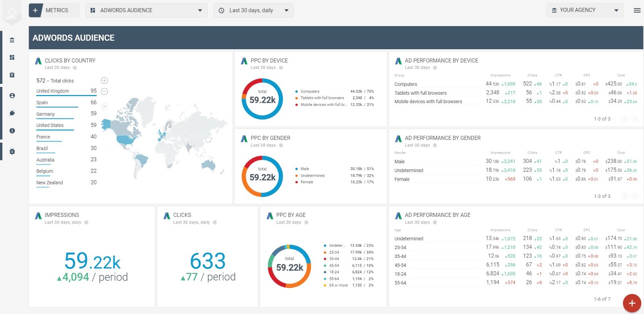Click the AdWords logo on Clicks widget

167,216
